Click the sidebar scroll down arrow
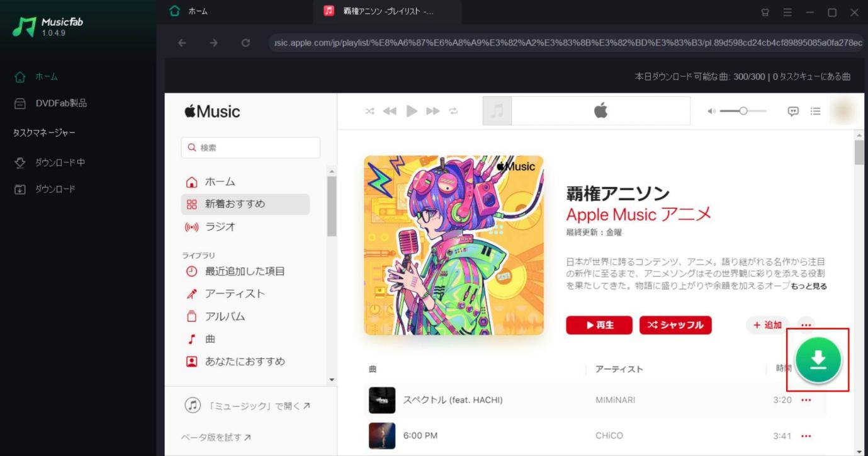 [x=332, y=380]
